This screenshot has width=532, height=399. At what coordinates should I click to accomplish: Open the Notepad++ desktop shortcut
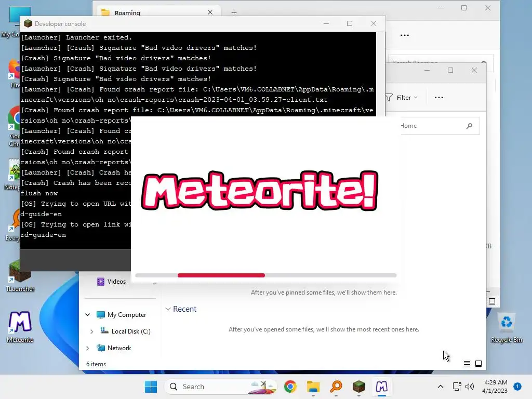click(x=13, y=174)
